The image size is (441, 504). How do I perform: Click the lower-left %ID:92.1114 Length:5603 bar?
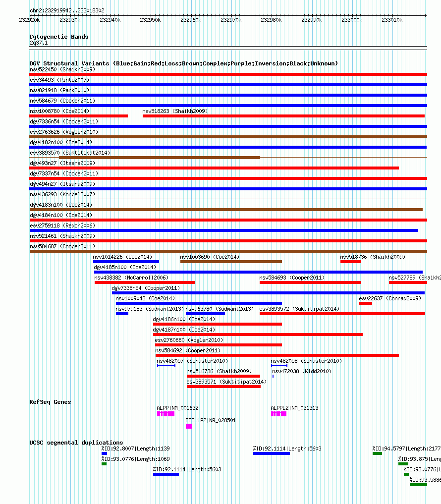(x=166, y=474)
